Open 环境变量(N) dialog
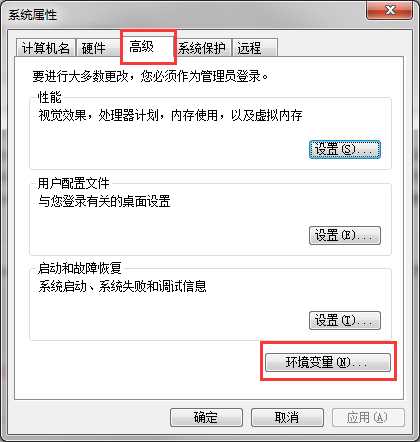The height and width of the screenshot is (442, 420). coord(328,362)
